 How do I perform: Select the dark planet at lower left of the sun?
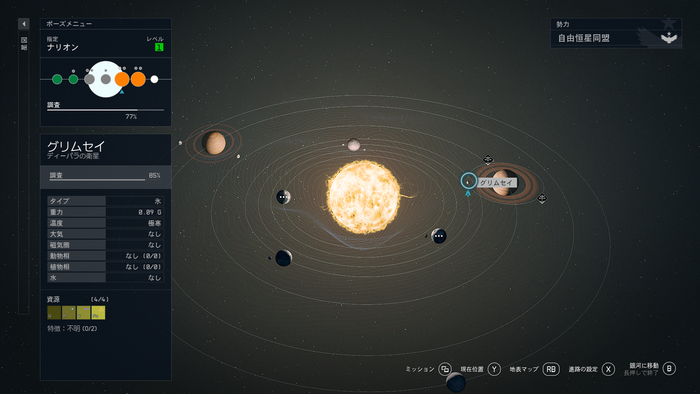tap(283, 258)
